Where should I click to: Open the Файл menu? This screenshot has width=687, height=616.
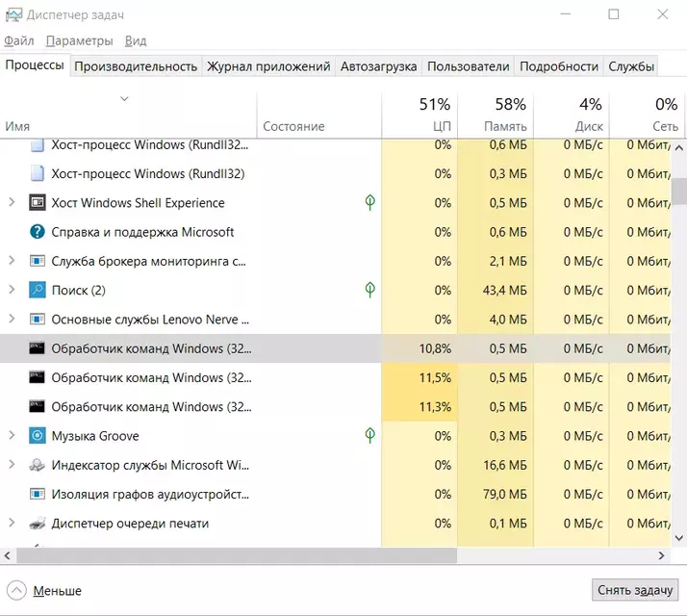(x=19, y=40)
